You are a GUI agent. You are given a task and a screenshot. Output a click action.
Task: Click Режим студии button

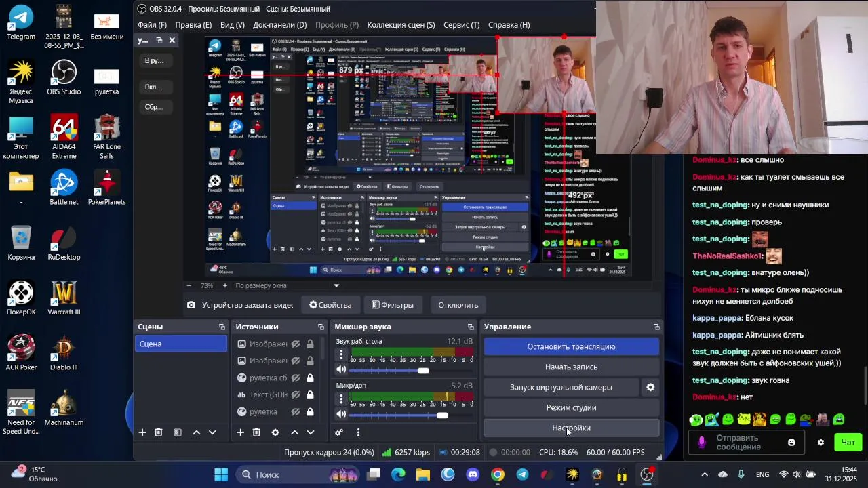(571, 407)
